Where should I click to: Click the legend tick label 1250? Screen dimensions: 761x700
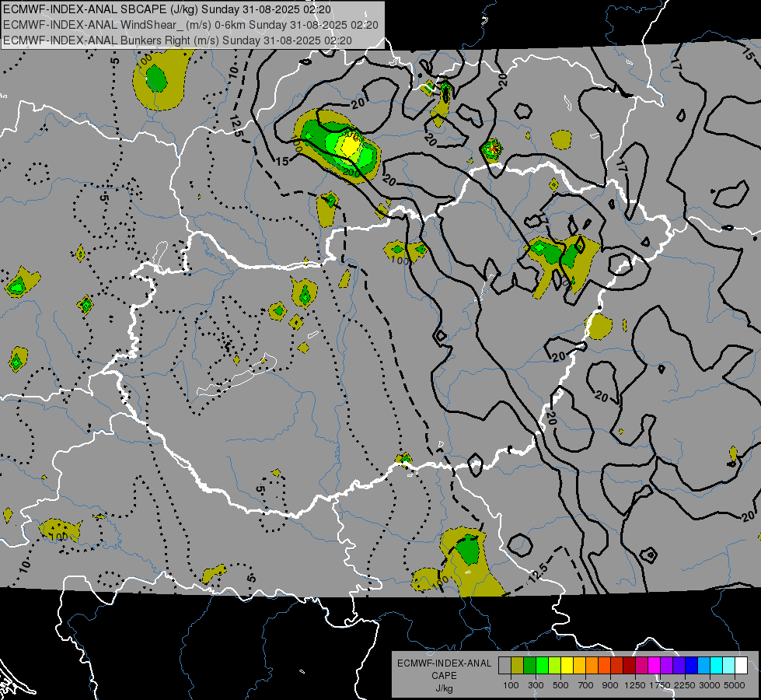tap(635, 685)
